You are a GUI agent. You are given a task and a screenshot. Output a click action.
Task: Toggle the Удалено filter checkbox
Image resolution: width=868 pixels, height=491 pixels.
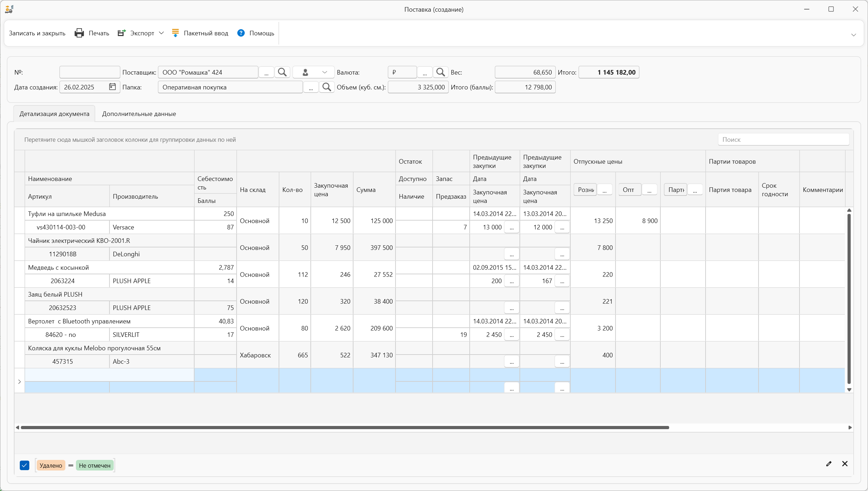tap(24, 466)
